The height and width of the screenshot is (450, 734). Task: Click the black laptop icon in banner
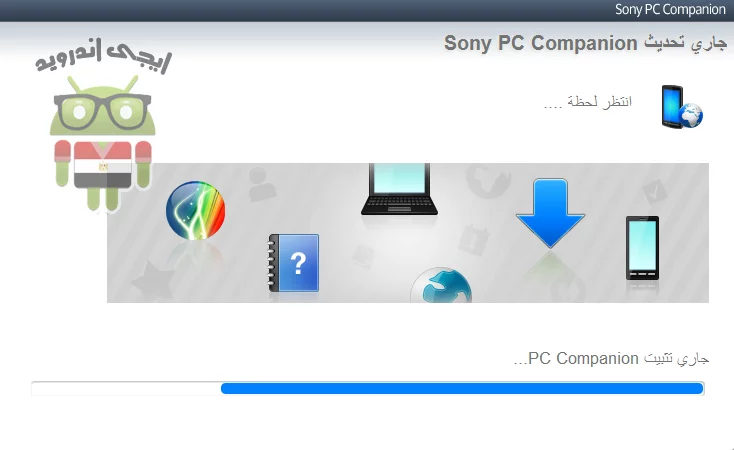[x=399, y=189]
